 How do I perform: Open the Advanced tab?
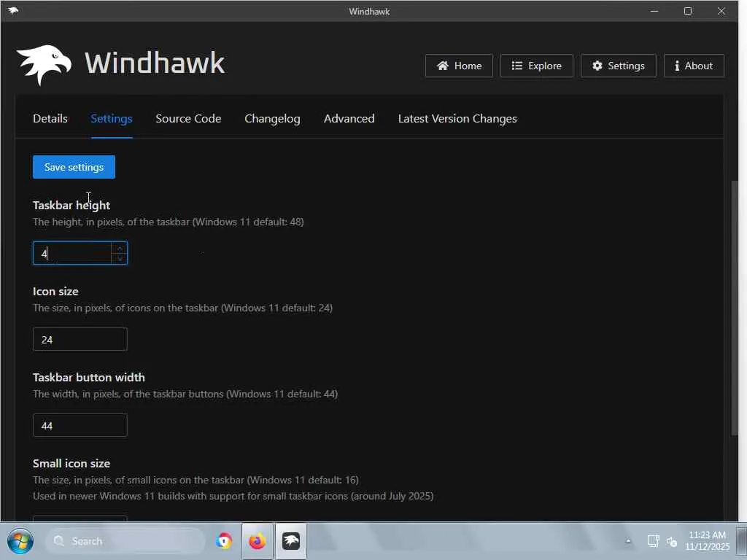click(x=349, y=119)
